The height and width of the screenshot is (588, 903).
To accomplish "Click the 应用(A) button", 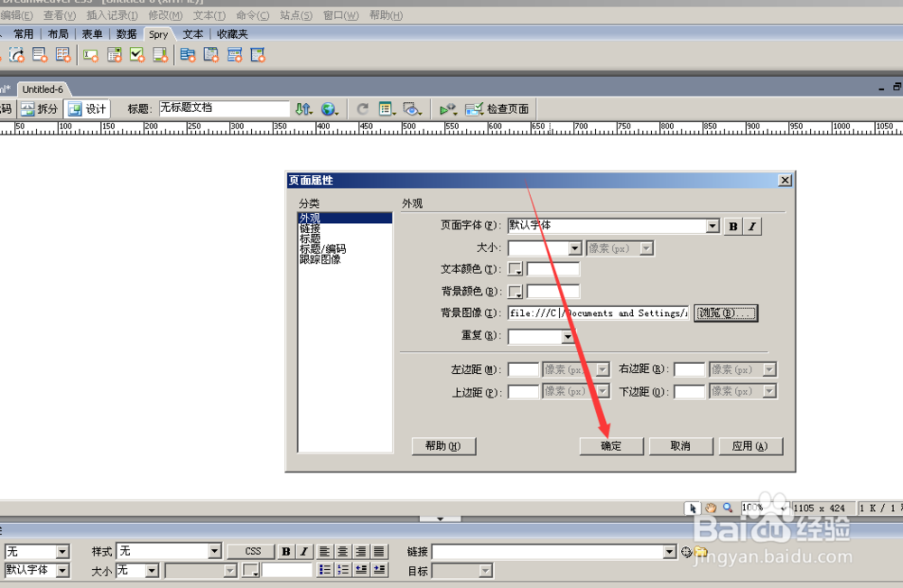I will 750,446.
